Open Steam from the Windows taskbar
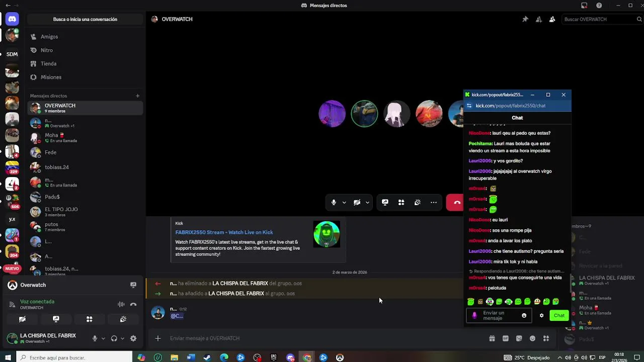This screenshot has height=362, width=644. (x=207, y=357)
